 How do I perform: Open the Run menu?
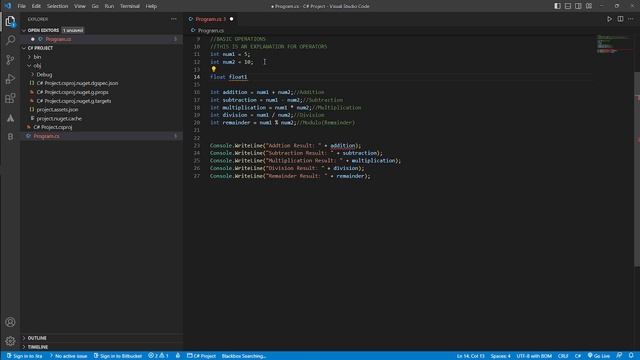(109, 6)
